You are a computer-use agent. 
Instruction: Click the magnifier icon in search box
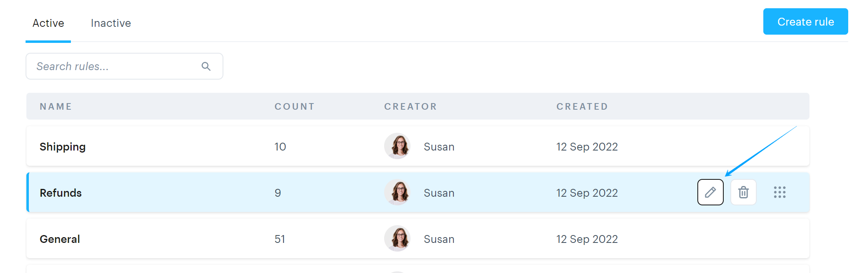(206, 66)
